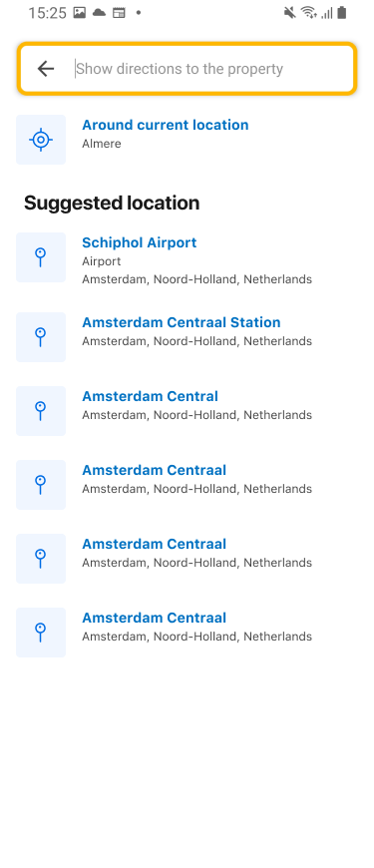Select 'Around current location' option
Viewport: 374px width, 868px height.
click(x=187, y=140)
